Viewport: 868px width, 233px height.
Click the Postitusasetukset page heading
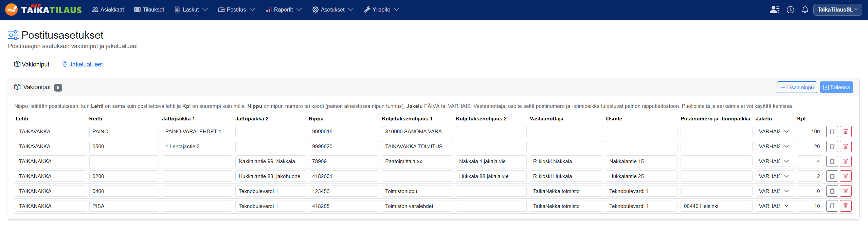(x=62, y=35)
